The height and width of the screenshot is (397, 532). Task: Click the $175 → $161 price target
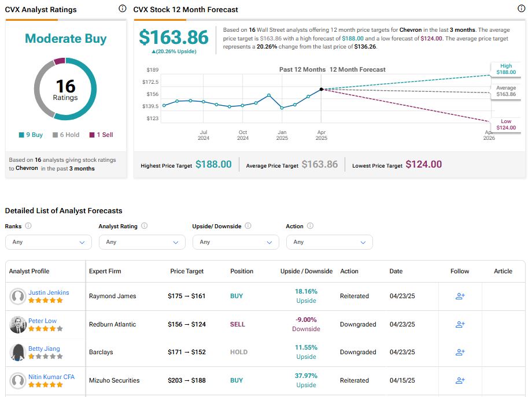pos(187,296)
